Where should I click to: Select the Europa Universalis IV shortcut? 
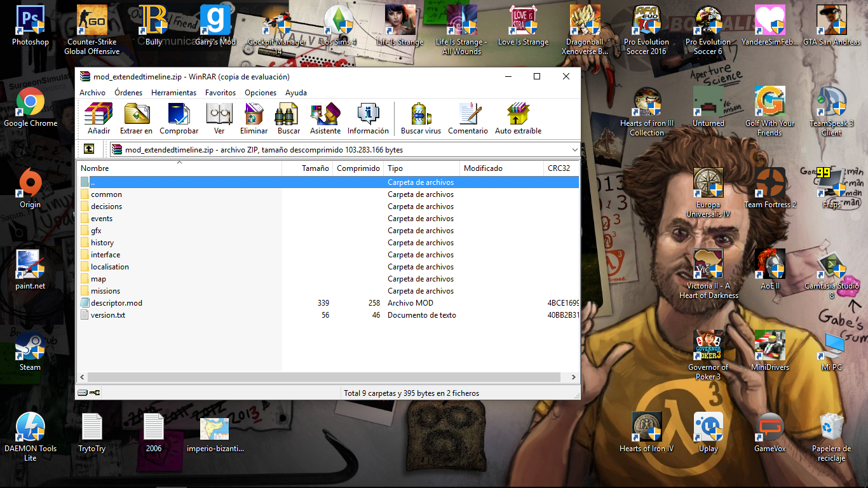point(708,193)
